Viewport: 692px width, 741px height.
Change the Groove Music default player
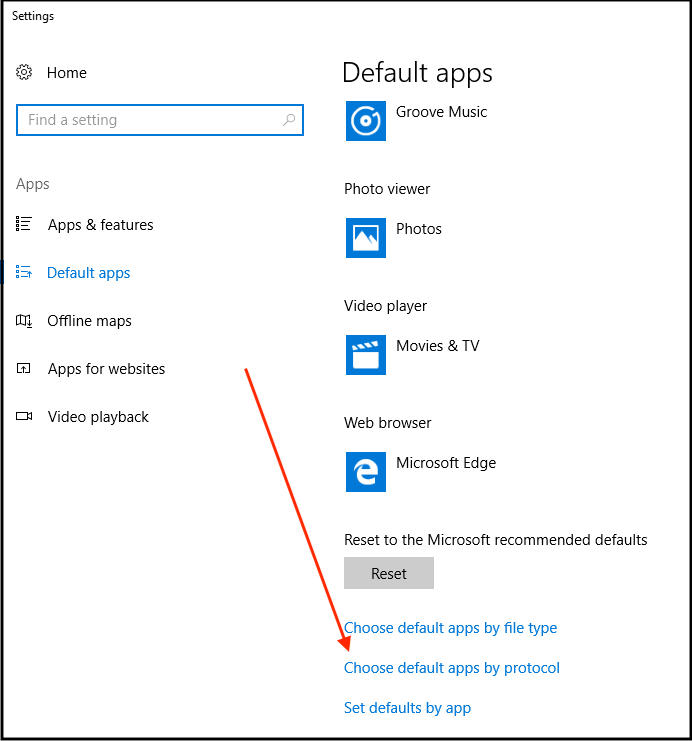pos(441,112)
